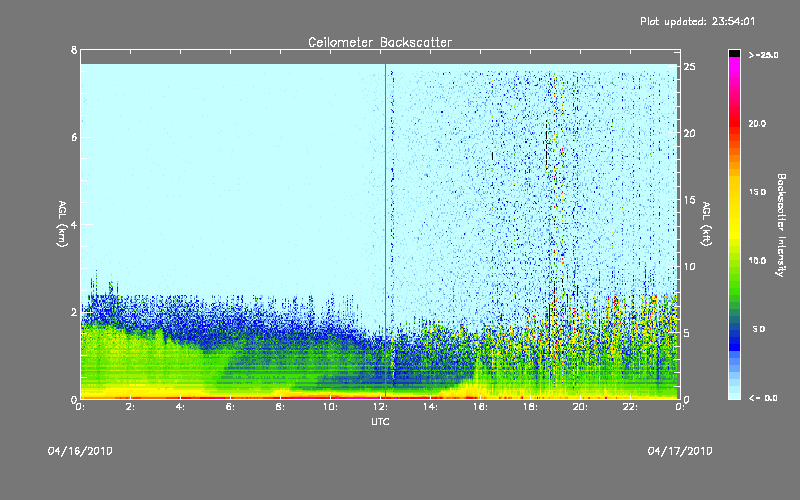
Task: Click the "25" tick on the kft axis
Action: [x=689, y=67]
